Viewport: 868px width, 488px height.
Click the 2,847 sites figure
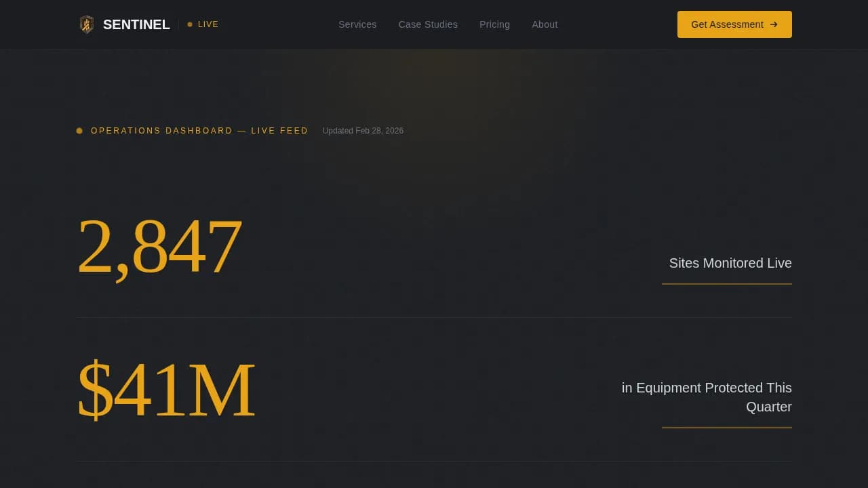[x=159, y=246]
